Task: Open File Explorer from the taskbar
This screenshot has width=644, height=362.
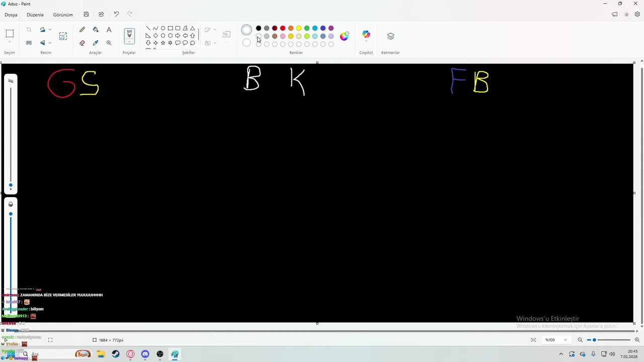Action: (101, 354)
